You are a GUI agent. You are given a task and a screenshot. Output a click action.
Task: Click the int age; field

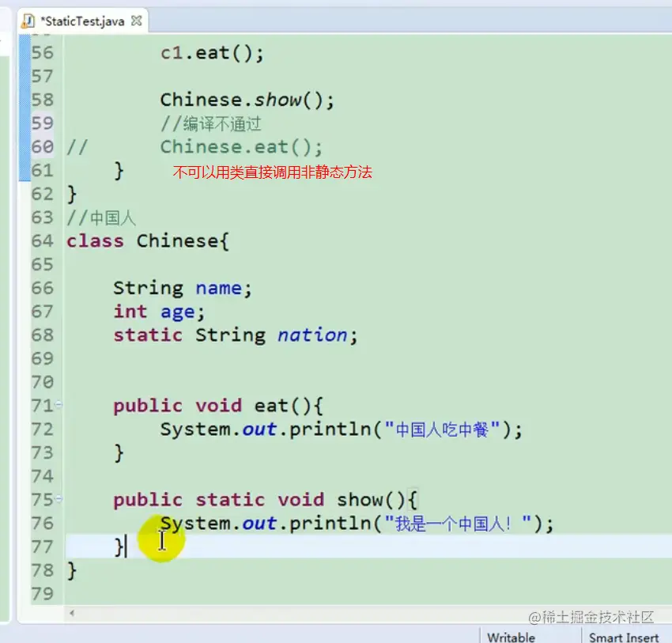point(159,312)
